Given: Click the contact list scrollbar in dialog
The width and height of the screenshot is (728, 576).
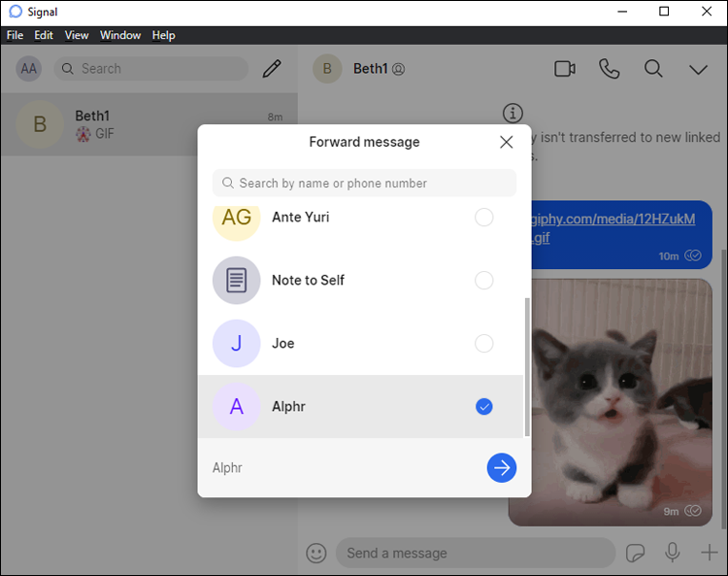Looking at the screenshot, I should pos(527,367).
